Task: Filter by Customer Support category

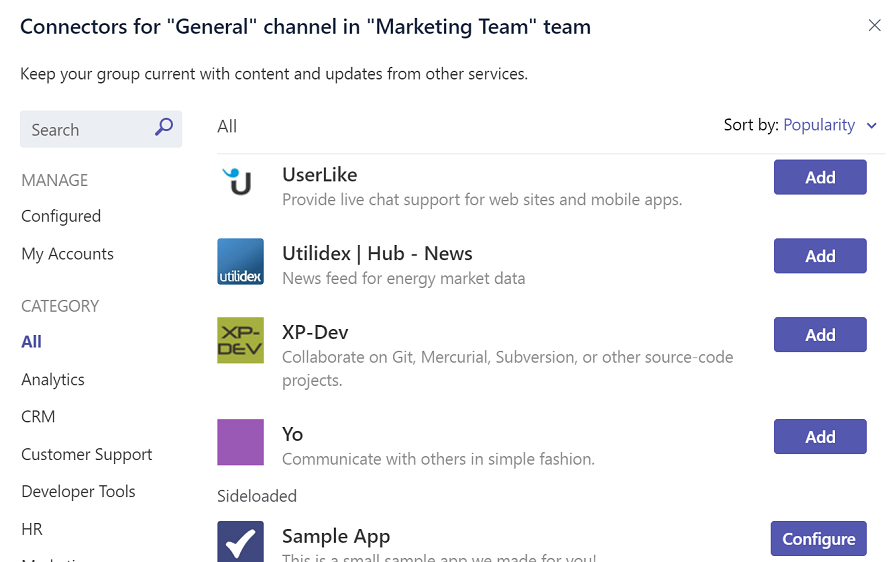Action: [87, 454]
